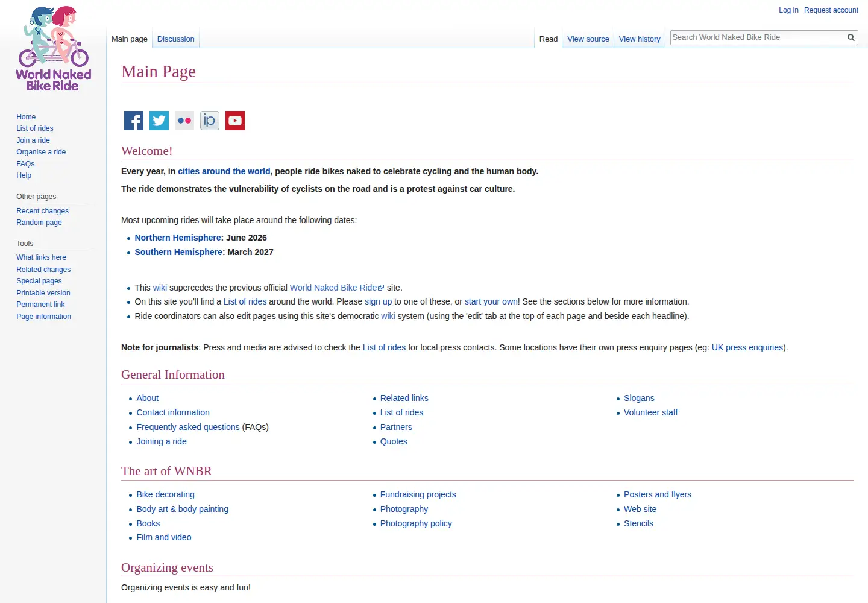Open FAQs in the sidebar

point(25,164)
